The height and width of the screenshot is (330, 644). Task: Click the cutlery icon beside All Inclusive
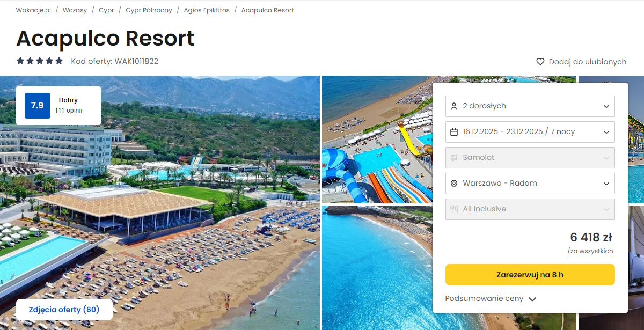[454, 209]
